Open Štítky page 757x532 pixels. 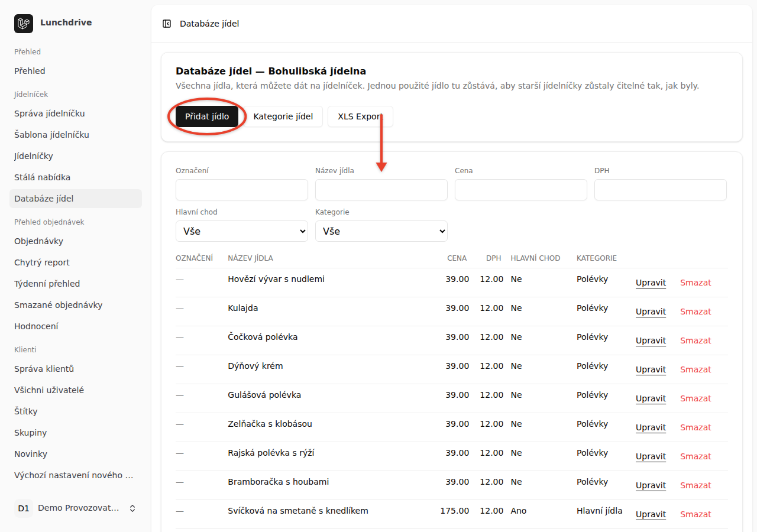tap(76, 411)
